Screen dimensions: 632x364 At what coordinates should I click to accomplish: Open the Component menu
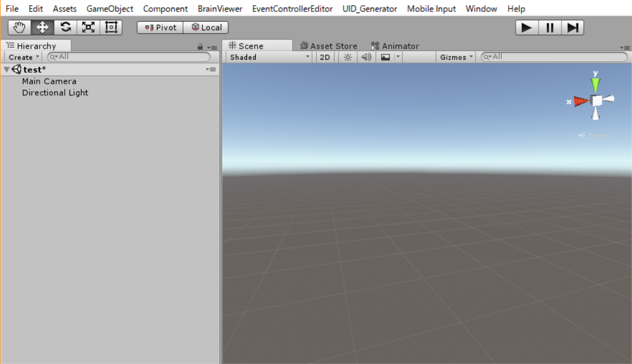tap(165, 9)
